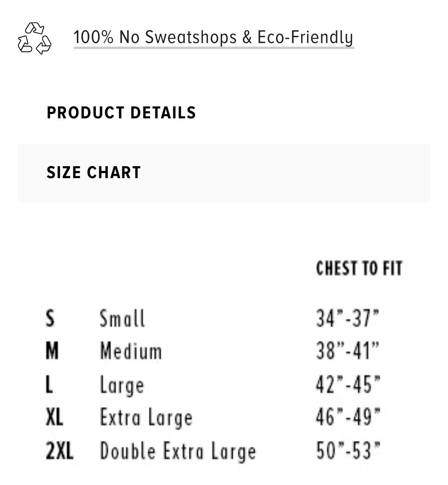Image resolution: width=448 pixels, height=485 pixels.
Task: Select the XL size code
Action: point(54,418)
